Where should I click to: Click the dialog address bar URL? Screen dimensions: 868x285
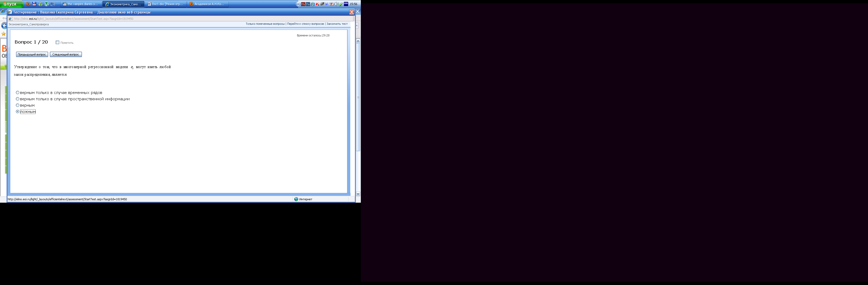73,19
